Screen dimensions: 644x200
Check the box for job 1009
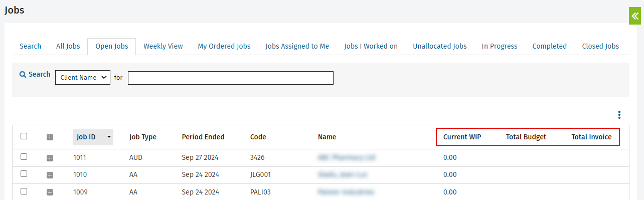(24, 191)
